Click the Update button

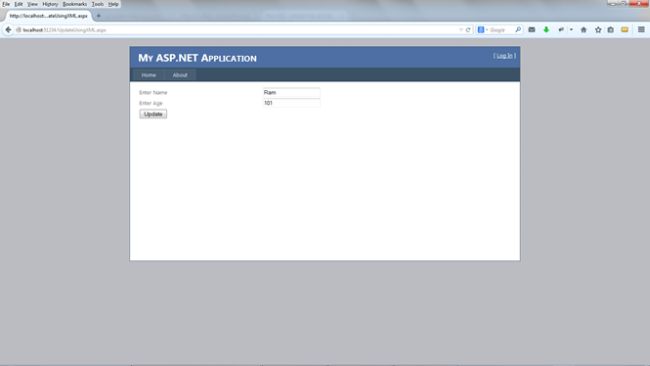click(153, 114)
